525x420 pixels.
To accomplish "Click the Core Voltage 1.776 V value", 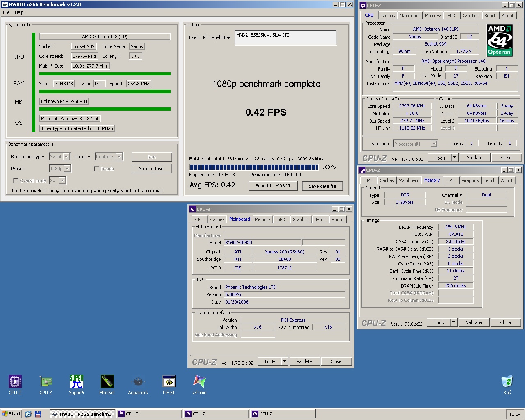I will tap(464, 51).
